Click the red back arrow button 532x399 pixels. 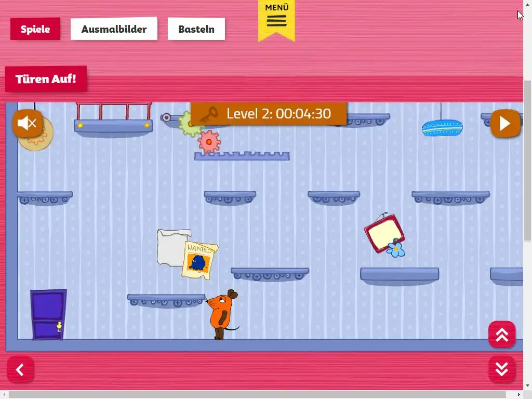(20, 369)
